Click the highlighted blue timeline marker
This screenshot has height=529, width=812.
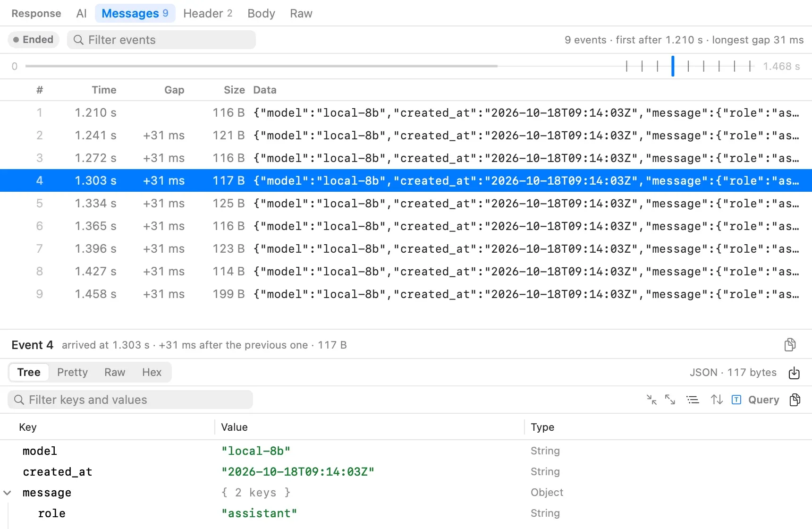click(x=673, y=66)
